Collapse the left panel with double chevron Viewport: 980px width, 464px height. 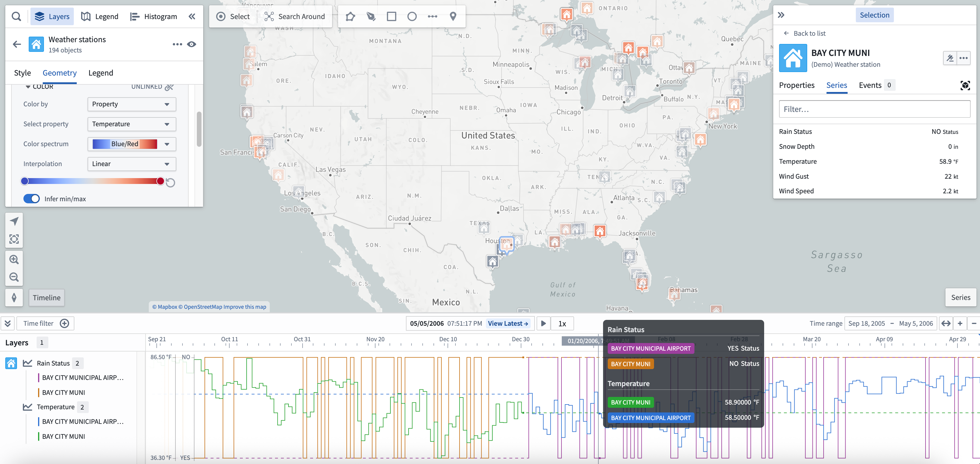(x=192, y=16)
